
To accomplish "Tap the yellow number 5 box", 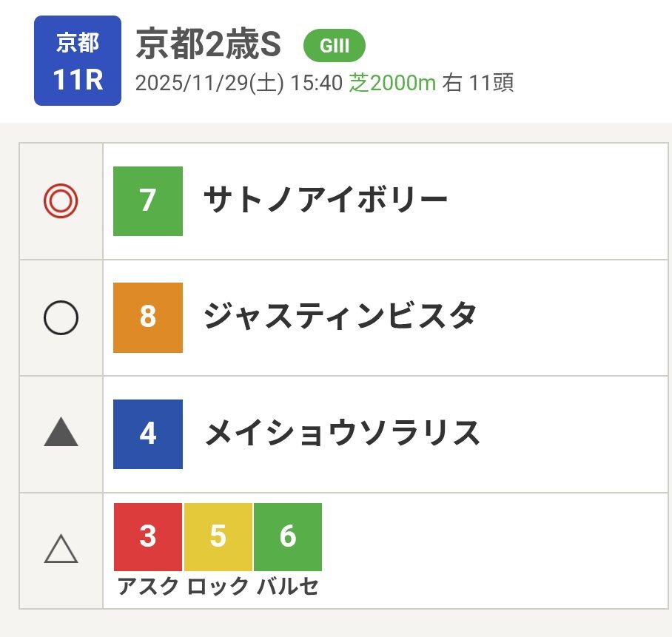I will 218,536.
